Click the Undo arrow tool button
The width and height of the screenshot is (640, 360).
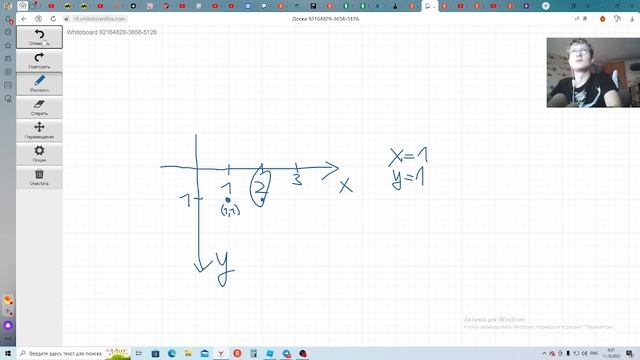(39, 37)
